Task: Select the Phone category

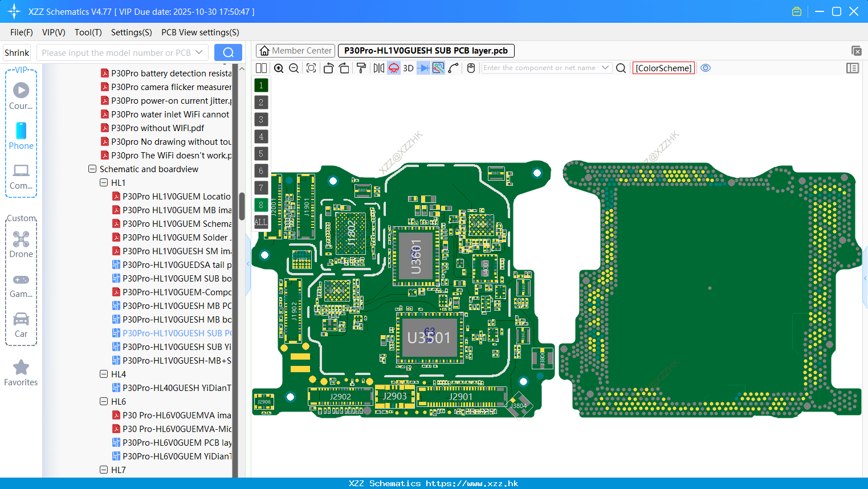Action: point(21,136)
